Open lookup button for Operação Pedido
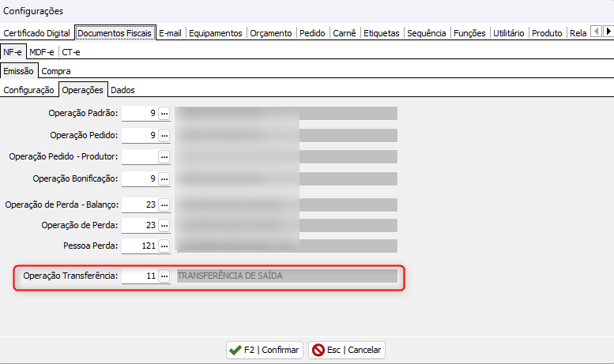 tap(164, 135)
